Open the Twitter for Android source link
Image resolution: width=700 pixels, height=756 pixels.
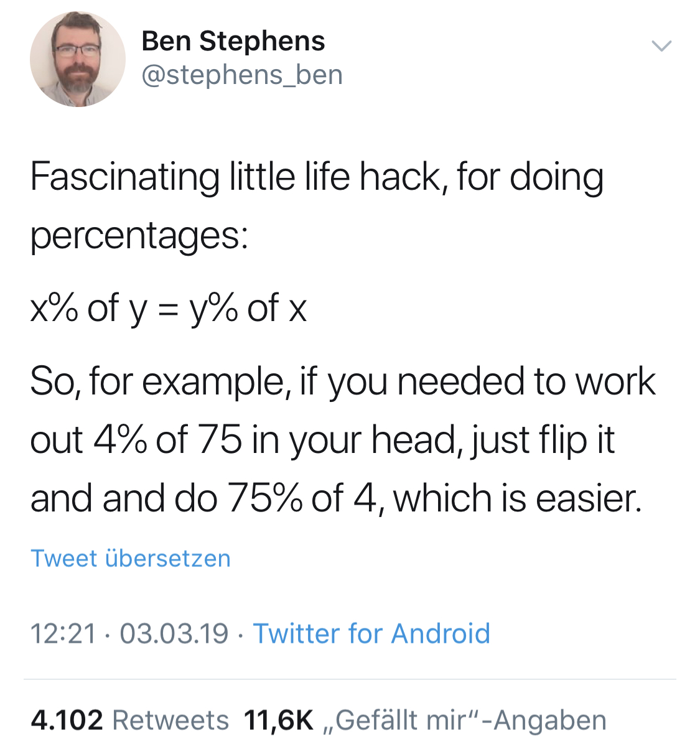tap(371, 633)
